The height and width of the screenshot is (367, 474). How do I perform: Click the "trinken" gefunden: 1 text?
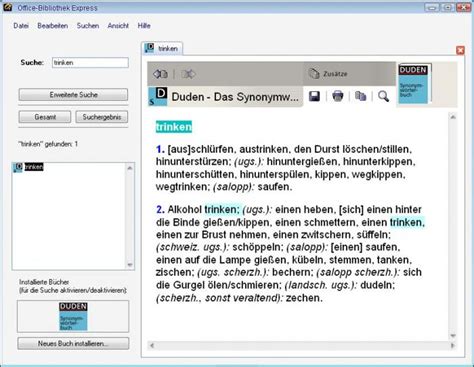tap(48, 144)
